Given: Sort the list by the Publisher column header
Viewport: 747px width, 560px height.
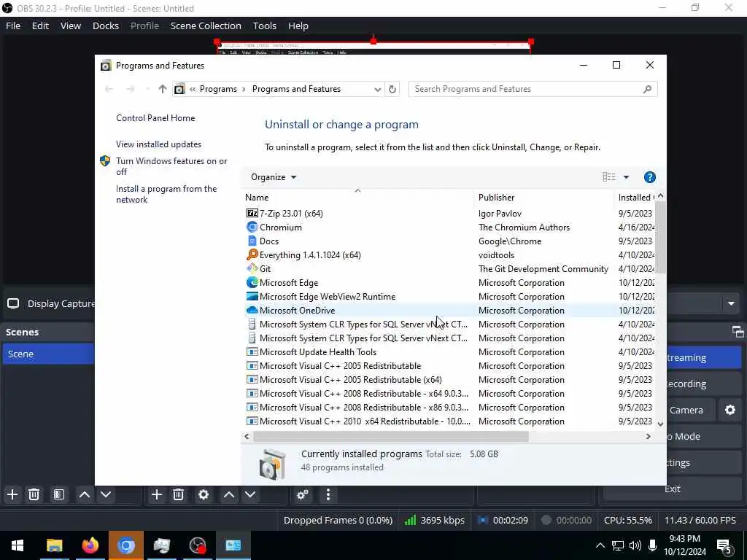Looking at the screenshot, I should tap(543, 197).
